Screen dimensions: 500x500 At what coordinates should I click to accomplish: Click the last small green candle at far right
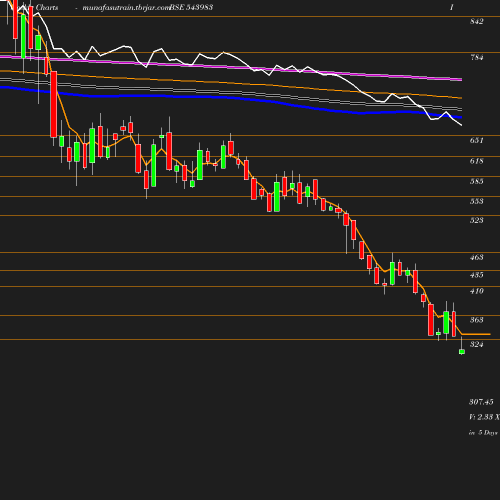pyautogui.click(x=462, y=351)
